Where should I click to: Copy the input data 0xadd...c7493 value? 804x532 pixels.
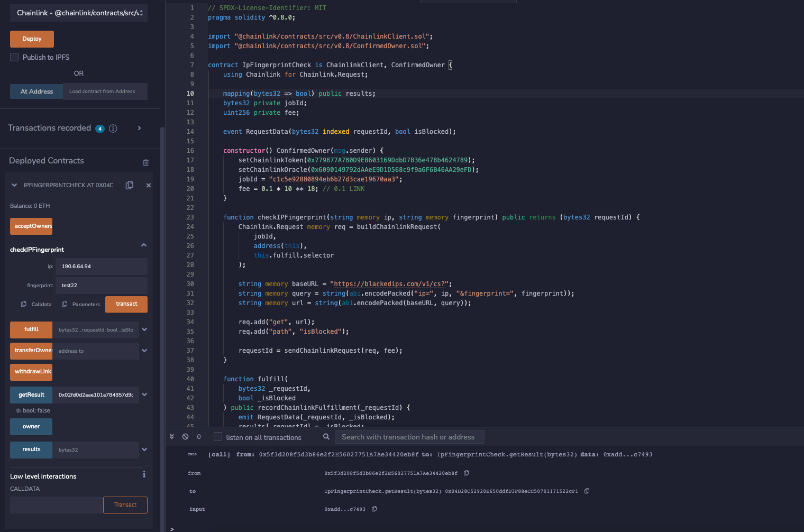point(374,509)
